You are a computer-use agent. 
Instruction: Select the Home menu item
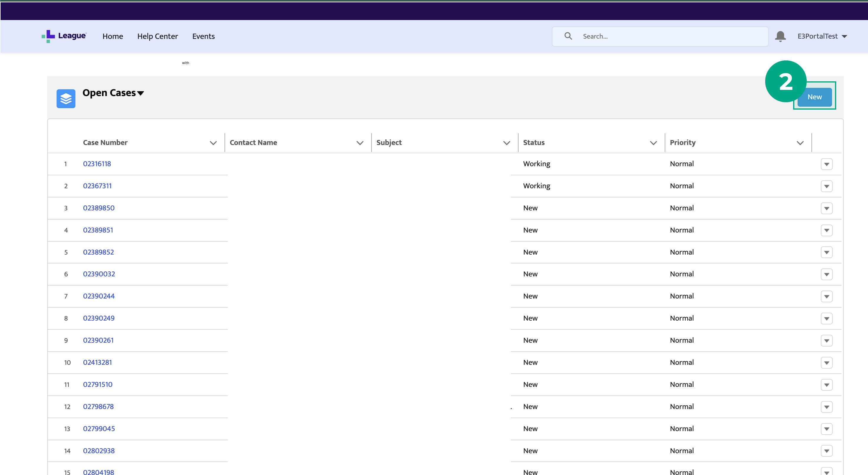(x=113, y=36)
